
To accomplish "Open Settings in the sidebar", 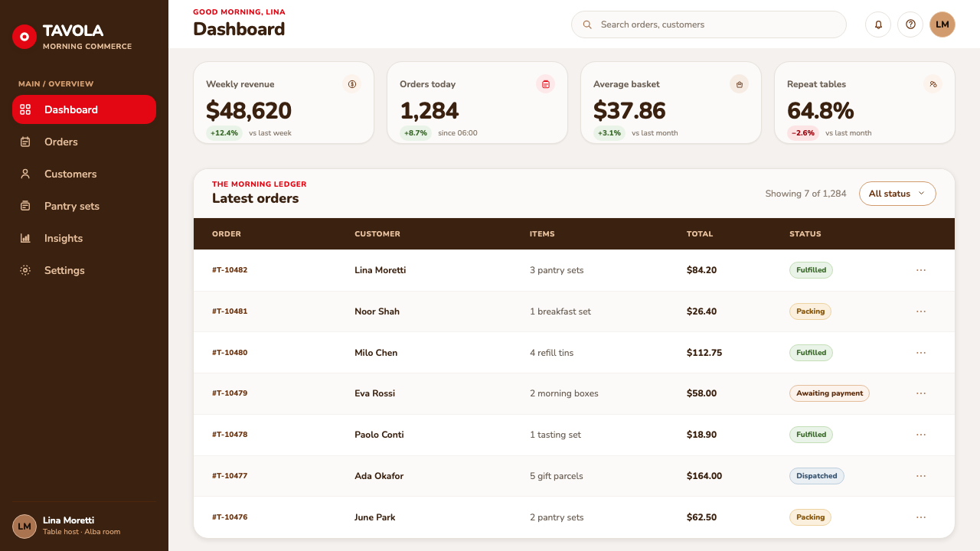I will pyautogui.click(x=84, y=270).
